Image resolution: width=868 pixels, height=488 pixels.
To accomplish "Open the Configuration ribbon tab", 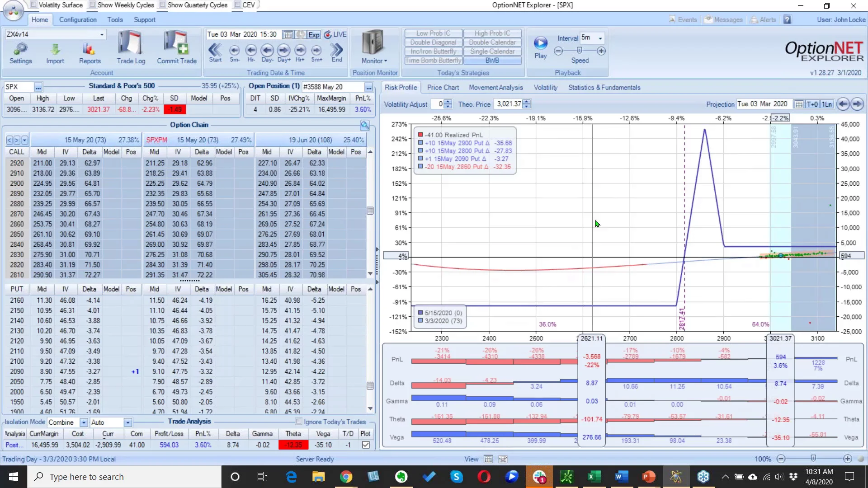I will point(78,20).
